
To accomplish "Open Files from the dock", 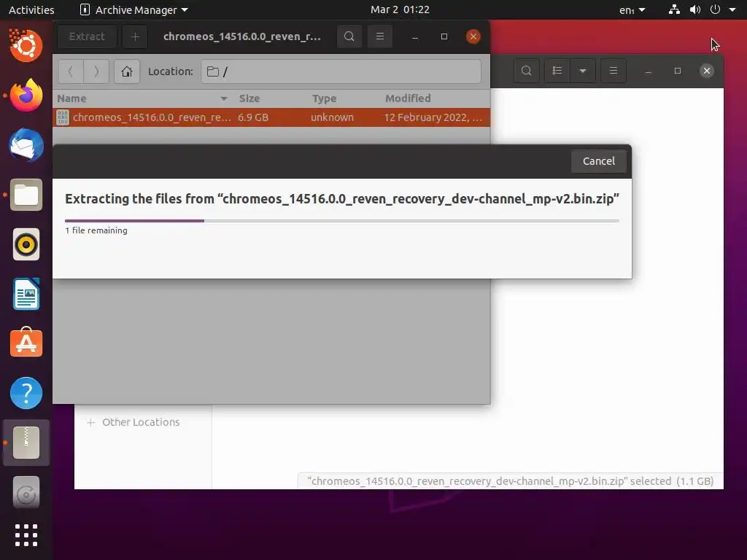I will tap(26, 195).
